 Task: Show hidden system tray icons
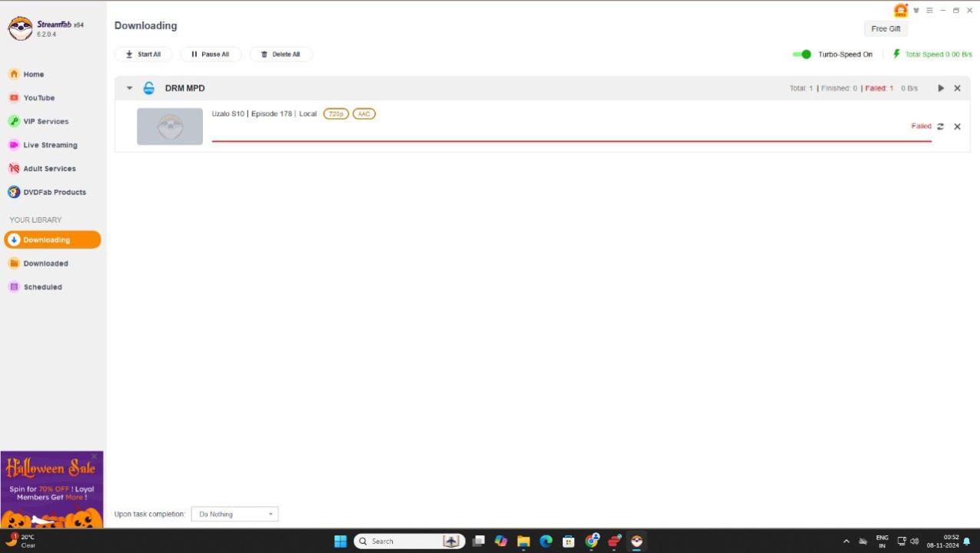[x=846, y=541]
